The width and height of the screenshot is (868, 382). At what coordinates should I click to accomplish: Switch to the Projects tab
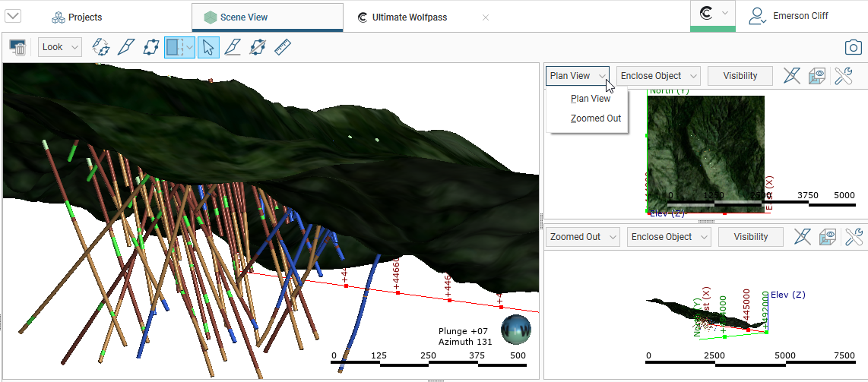(x=76, y=17)
